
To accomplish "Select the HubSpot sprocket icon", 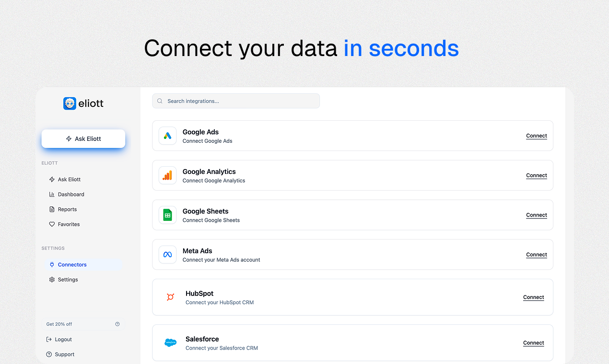I will click(170, 297).
